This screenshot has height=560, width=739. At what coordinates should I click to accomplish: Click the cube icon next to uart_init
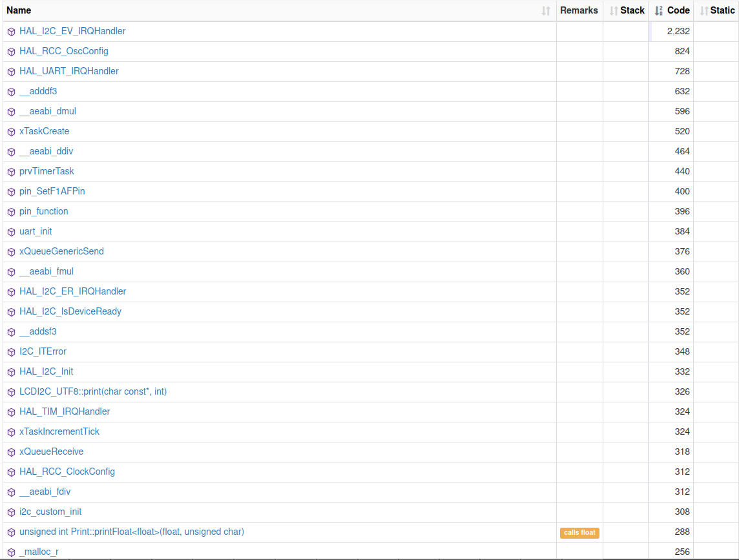tap(11, 232)
